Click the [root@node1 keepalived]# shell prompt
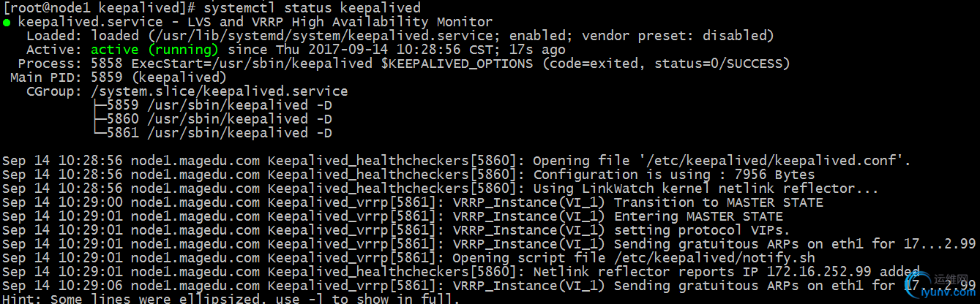The image size is (980, 304). click(100, 8)
